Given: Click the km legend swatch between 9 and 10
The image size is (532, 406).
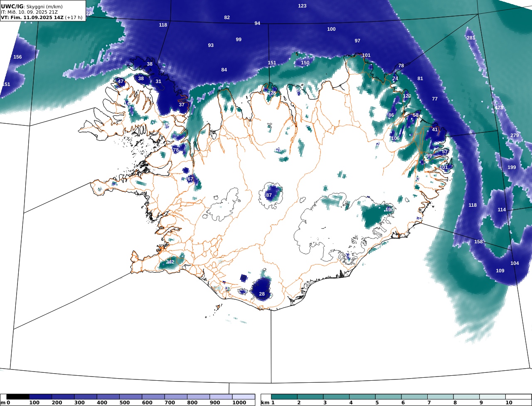Looking at the screenshot, I should [x=493, y=397].
